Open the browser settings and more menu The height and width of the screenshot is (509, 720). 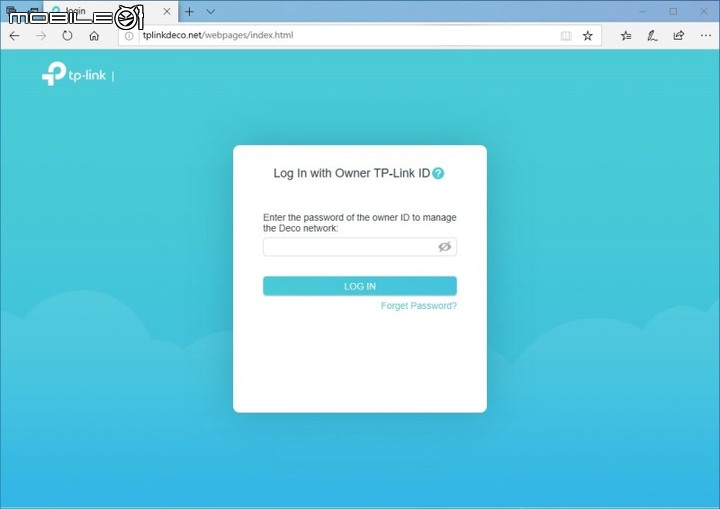coord(706,35)
